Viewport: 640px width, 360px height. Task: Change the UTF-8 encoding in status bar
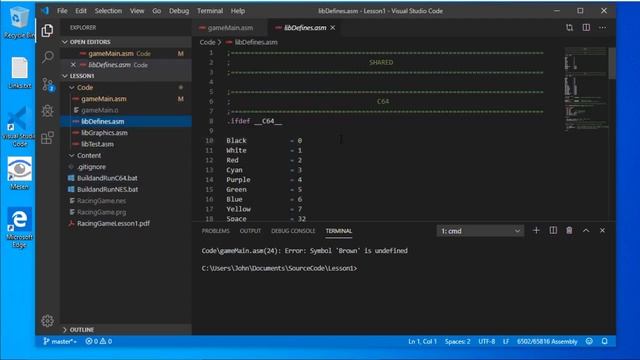[487, 341]
